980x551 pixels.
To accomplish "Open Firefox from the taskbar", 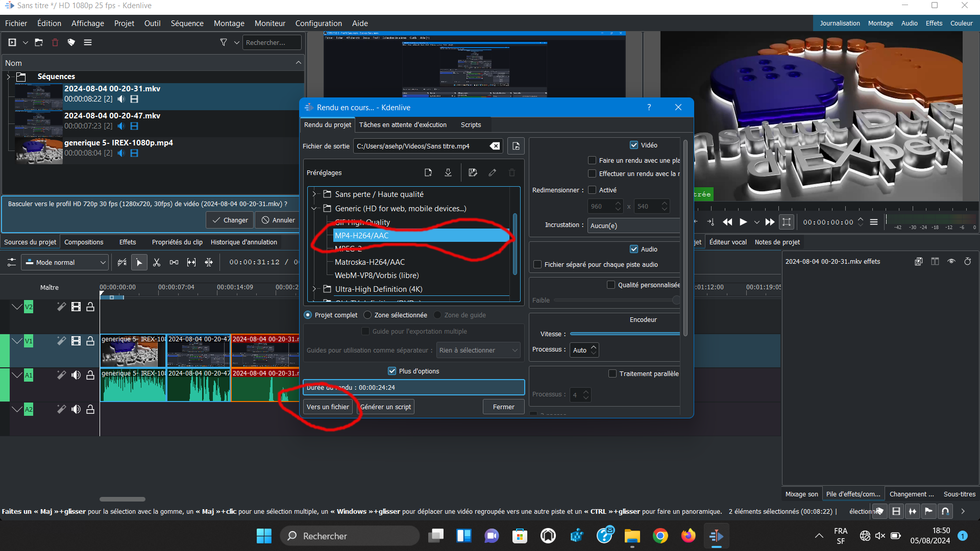I will point(688,536).
